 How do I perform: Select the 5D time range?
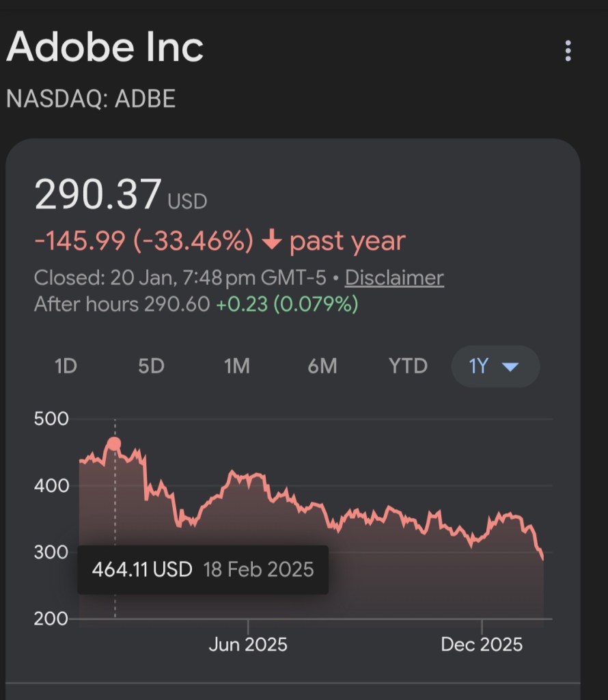pyautogui.click(x=151, y=366)
